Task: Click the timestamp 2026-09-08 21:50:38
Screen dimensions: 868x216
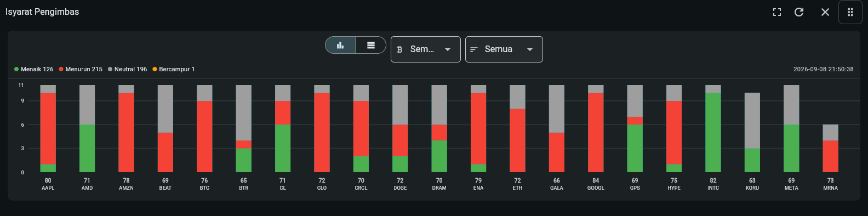Action: coord(824,69)
